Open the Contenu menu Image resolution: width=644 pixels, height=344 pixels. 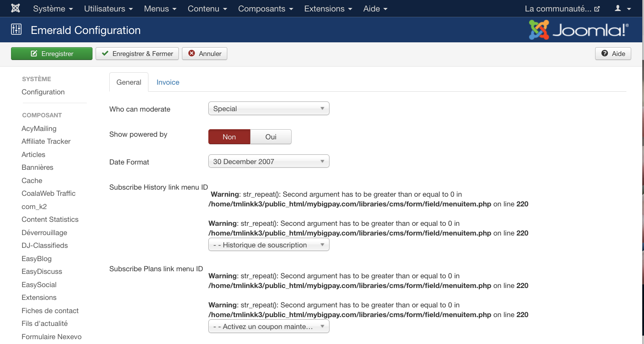coord(207,8)
